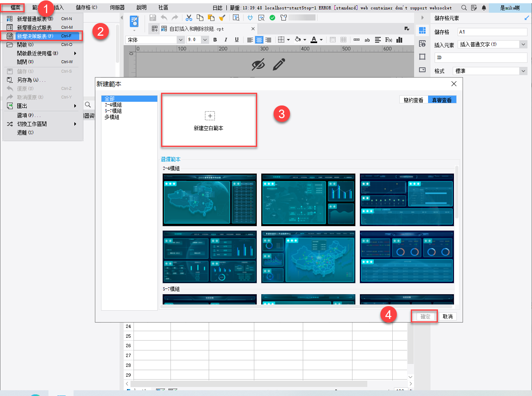Image resolution: width=532 pixels, height=396 pixels.
Task: Open the cell attribute panel icon with gear
Action: (422, 44)
